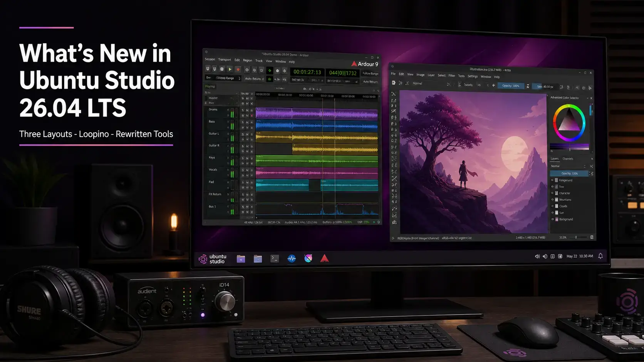Viewport: 644px width, 362px height.
Task: Hide the Foreground layer in Krita
Action: (552, 180)
